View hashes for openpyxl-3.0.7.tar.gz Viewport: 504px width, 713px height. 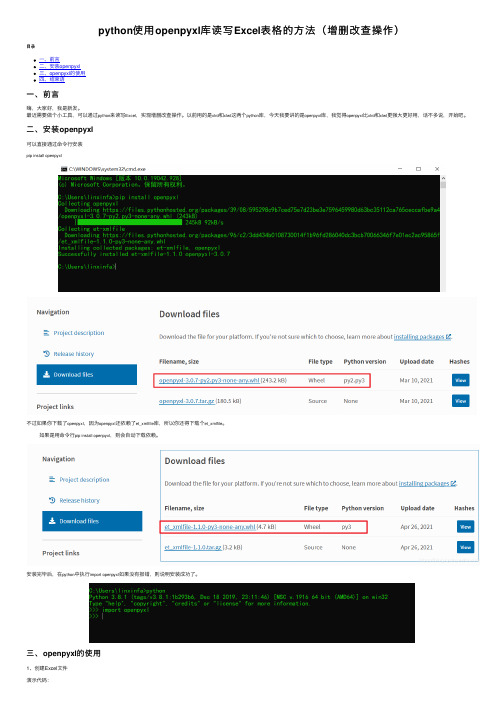point(460,401)
